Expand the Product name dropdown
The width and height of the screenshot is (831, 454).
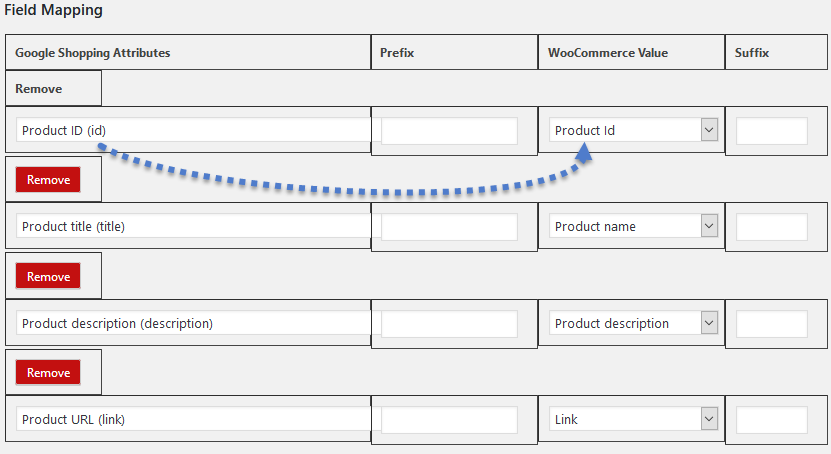[709, 226]
